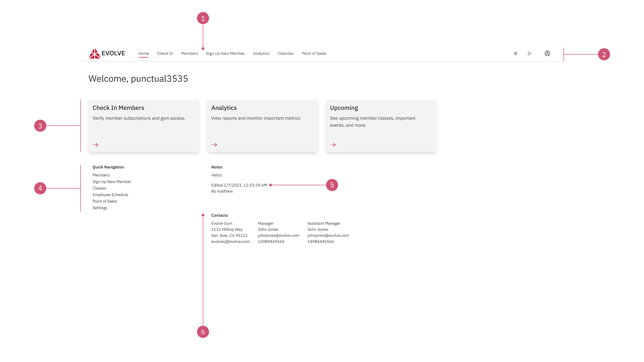Open Sign Up New Member from navbar
Viewport: 644px width, 362px height.
point(226,54)
